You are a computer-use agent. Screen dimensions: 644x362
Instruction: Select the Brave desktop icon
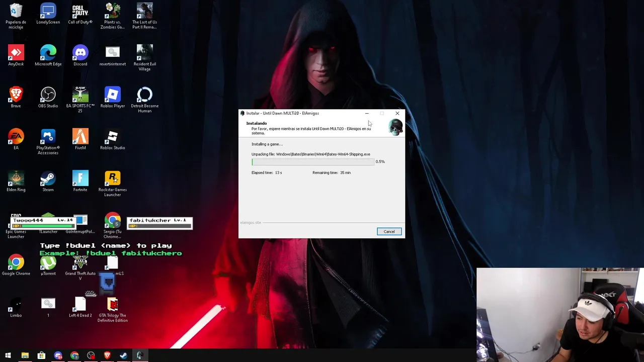click(x=16, y=98)
